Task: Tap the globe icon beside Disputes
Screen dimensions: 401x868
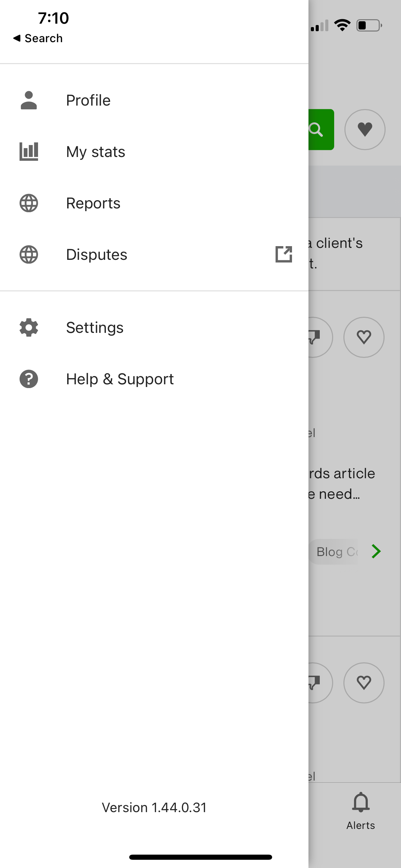Action: point(29,255)
